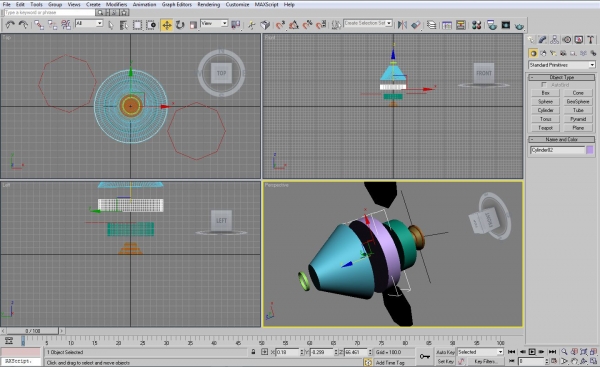This screenshot has height=367, width=600.
Task: Click the Set Key mode button
Action: point(445,361)
